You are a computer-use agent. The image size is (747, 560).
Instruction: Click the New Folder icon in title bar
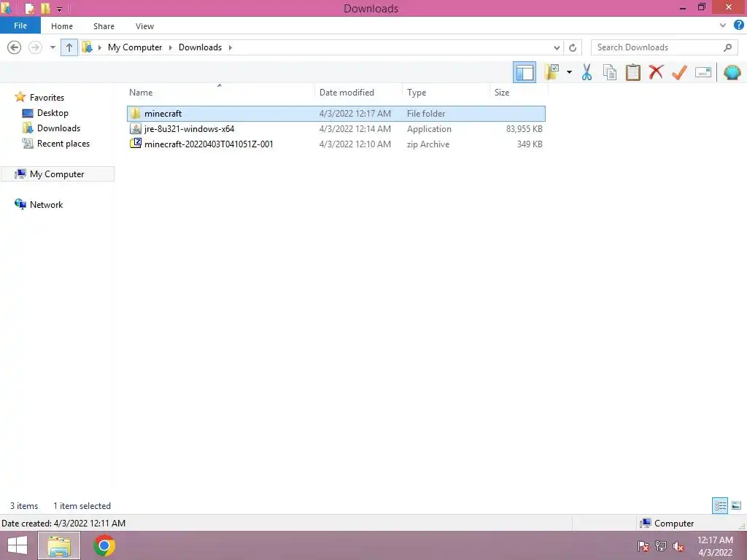click(45, 8)
